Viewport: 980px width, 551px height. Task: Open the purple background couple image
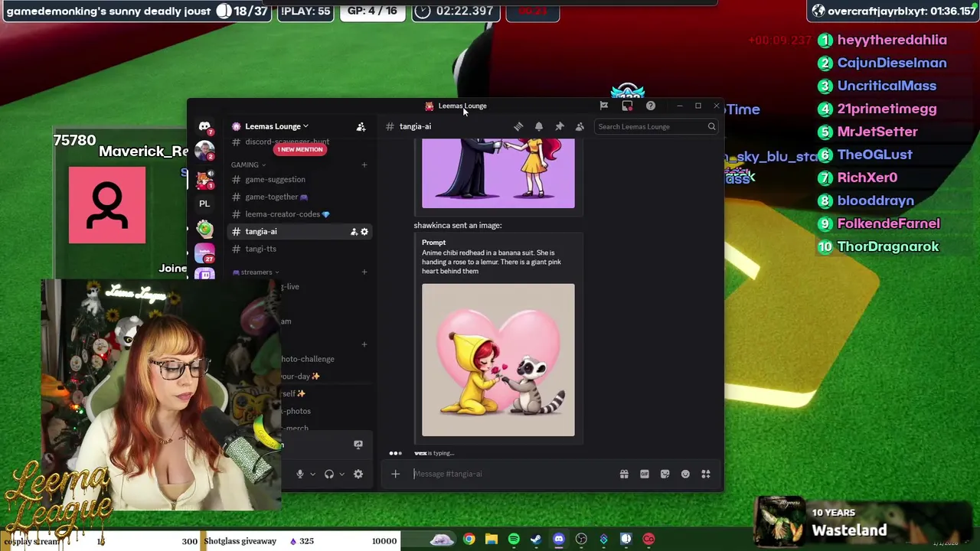498,173
